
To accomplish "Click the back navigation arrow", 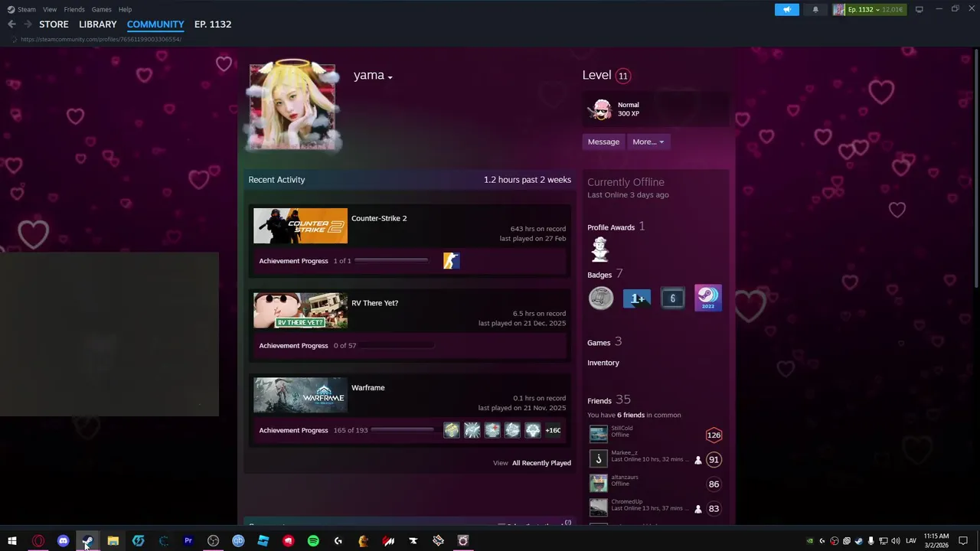I will coord(11,24).
